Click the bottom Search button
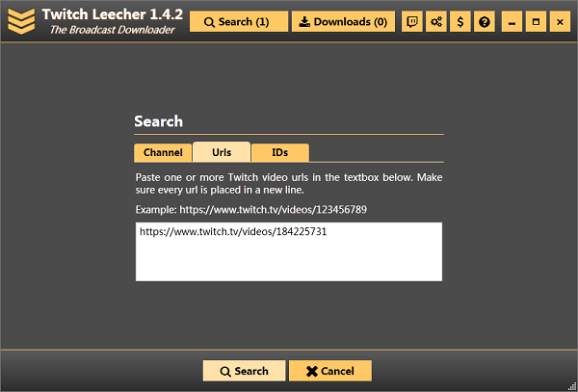 (244, 371)
